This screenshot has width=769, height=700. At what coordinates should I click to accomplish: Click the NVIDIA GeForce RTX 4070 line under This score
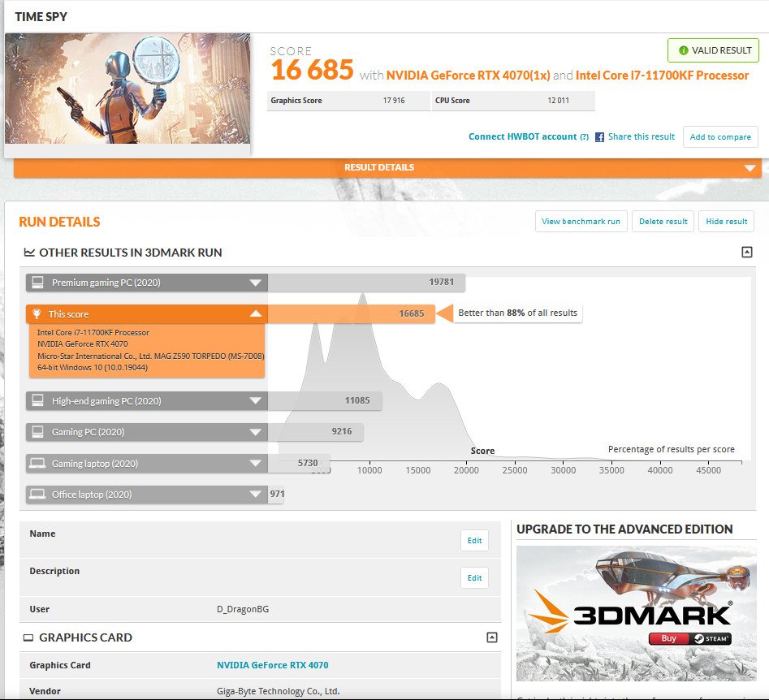tap(82, 344)
